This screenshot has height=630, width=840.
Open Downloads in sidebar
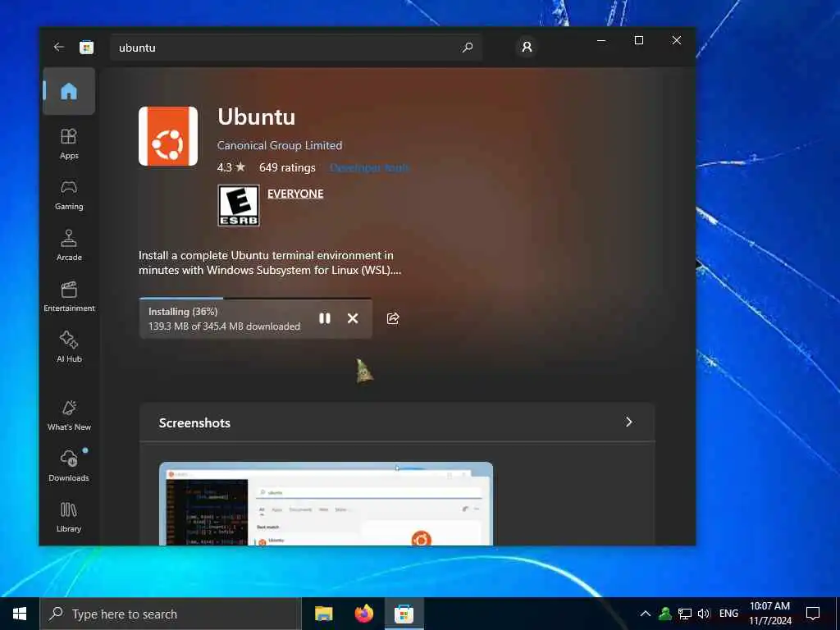tap(69, 466)
